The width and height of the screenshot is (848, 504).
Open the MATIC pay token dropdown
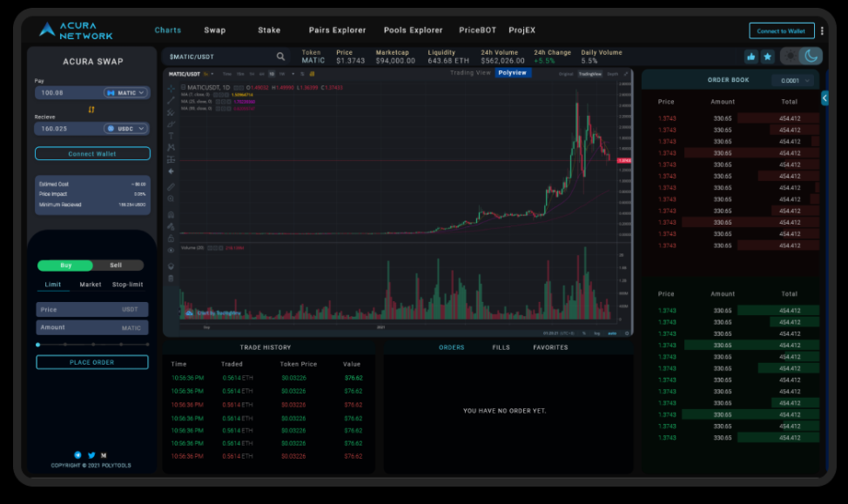point(126,93)
